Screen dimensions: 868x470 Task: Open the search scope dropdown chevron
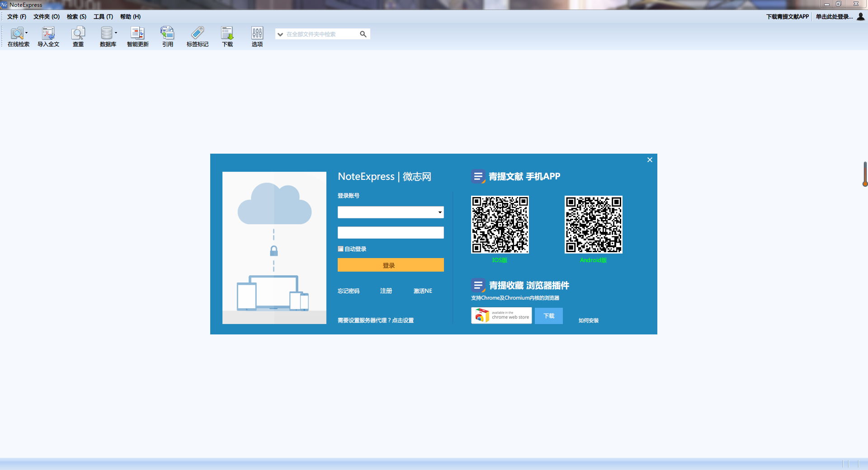[280, 34]
